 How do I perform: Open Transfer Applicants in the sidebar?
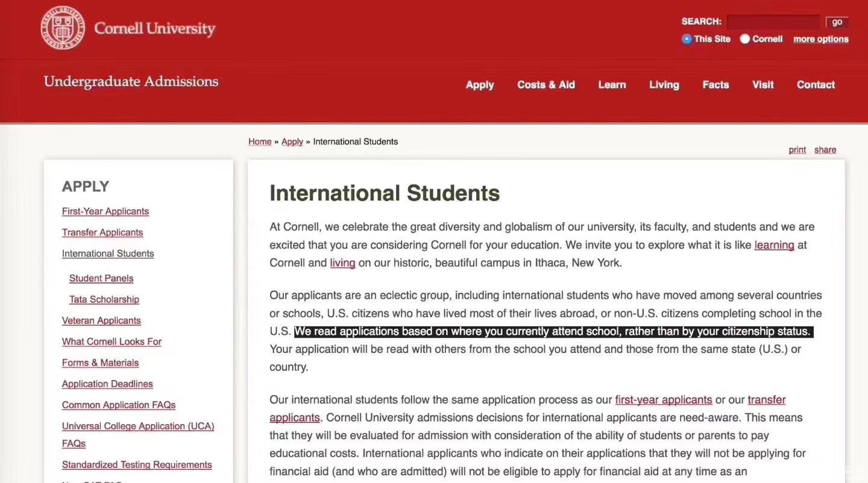(x=102, y=232)
